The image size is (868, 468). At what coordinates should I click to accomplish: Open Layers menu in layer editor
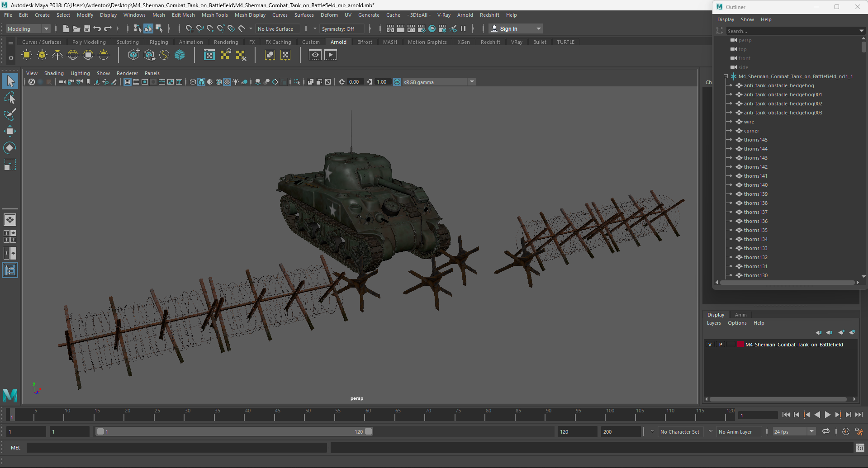714,323
